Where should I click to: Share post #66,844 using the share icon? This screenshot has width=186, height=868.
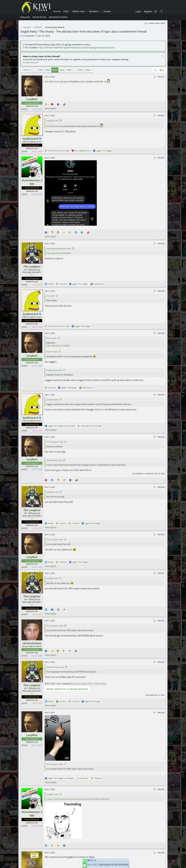point(155,244)
